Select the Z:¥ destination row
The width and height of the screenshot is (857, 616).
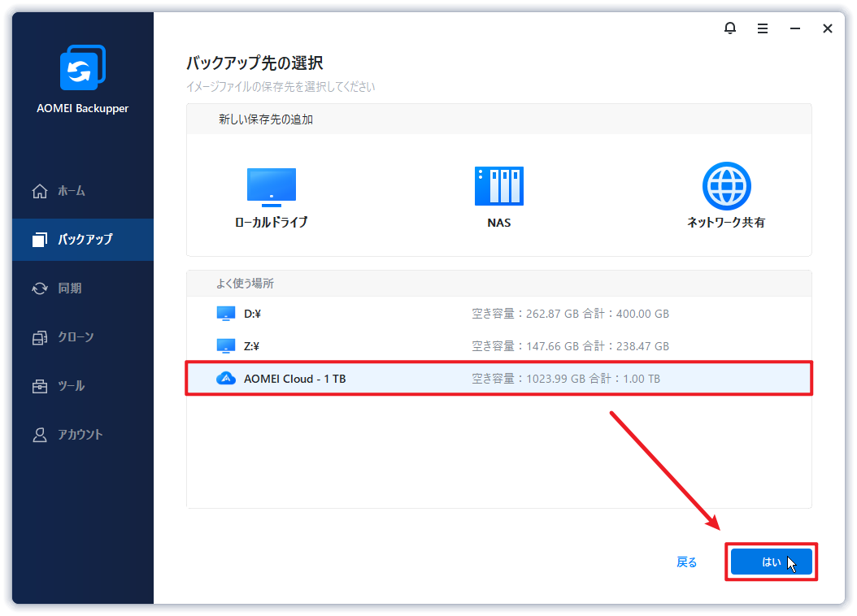pyautogui.click(x=499, y=345)
